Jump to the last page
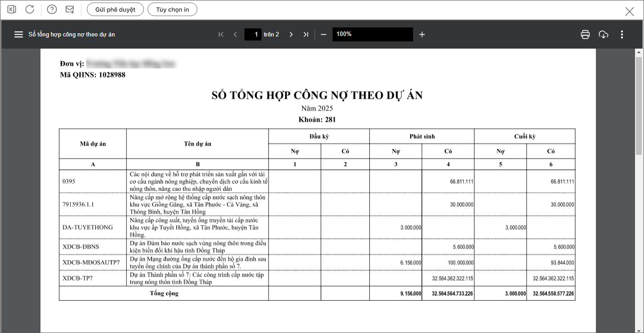The image size is (644, 333). coord(306,35)
